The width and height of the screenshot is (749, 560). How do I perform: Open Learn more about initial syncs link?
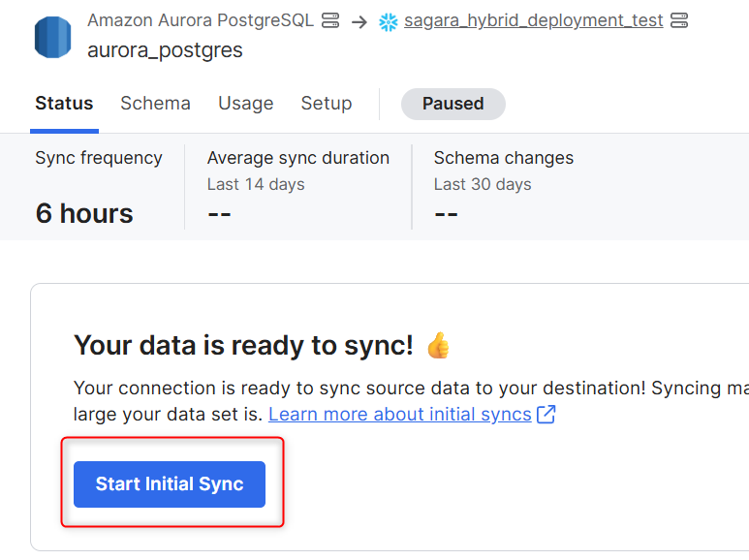tap(400, 414)
